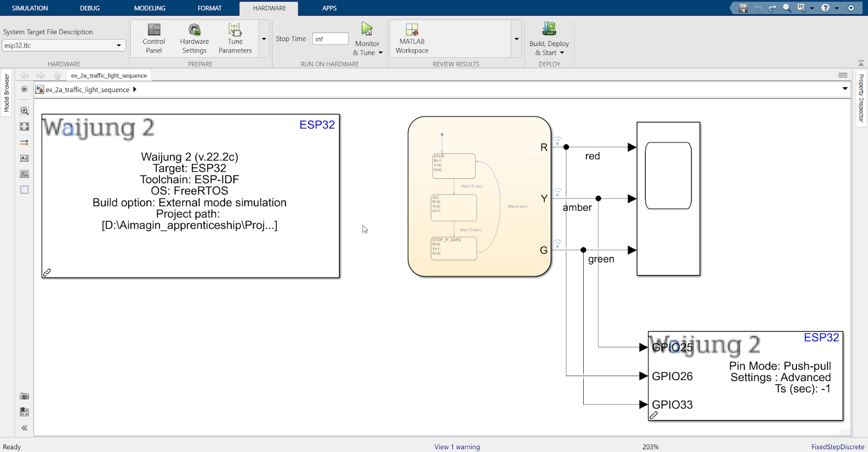Expand the Review Results gallery arrow

516,39
